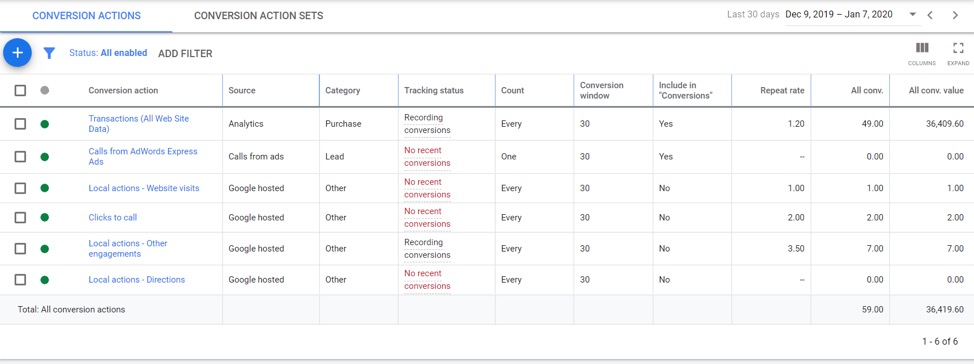Sort by Count column header
The height and width of the screenshot is (364, 974).
[x=512, y=90]
